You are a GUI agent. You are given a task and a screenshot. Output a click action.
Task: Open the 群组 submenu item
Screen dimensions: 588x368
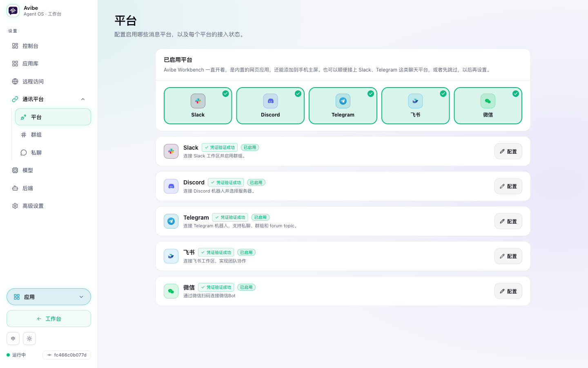53,135
